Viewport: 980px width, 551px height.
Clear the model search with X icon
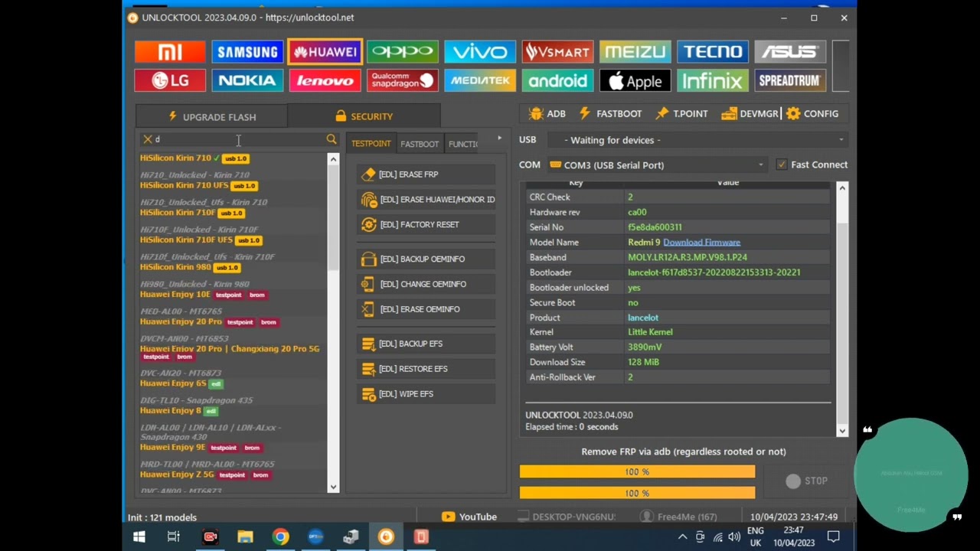tap(147, 139)
